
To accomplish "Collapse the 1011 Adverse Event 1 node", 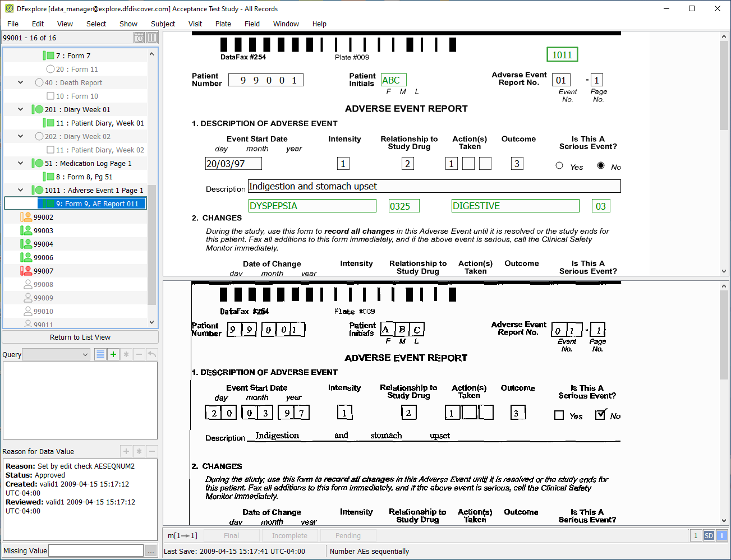I will [x=21, y=190].
